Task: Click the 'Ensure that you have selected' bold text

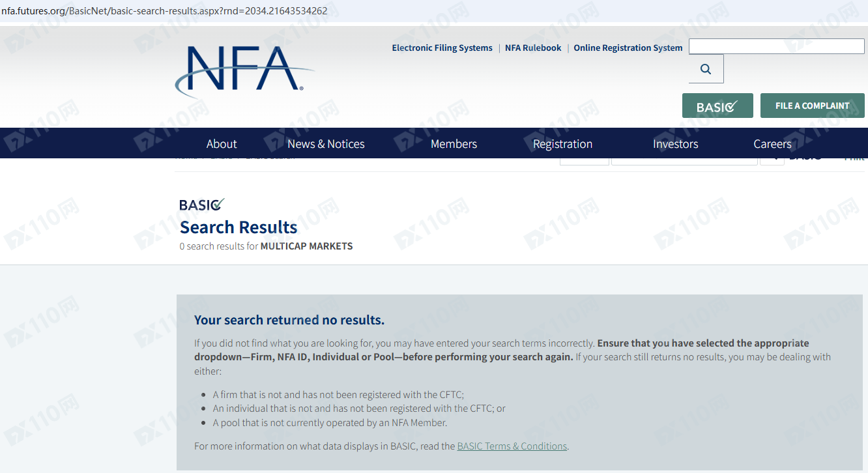Action: click(x=502, y=350)
